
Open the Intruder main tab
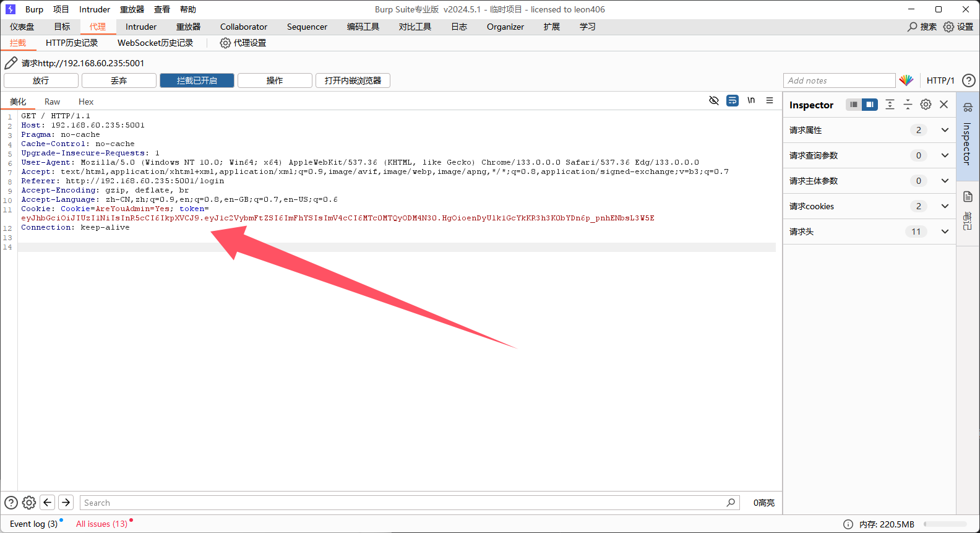point(141,27)
